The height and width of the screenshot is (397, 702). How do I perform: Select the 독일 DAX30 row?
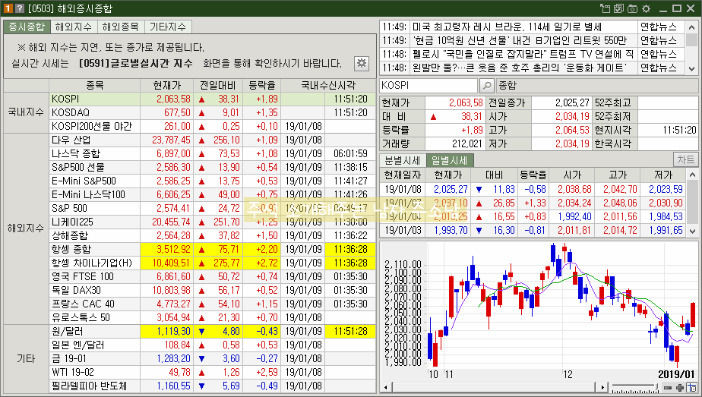213,290
